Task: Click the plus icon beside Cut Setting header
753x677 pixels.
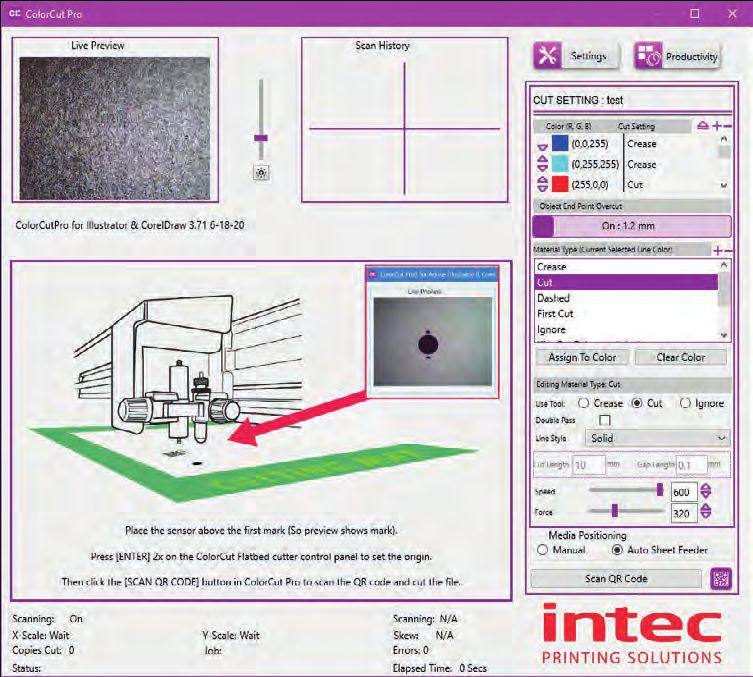Action: [717, 126]
